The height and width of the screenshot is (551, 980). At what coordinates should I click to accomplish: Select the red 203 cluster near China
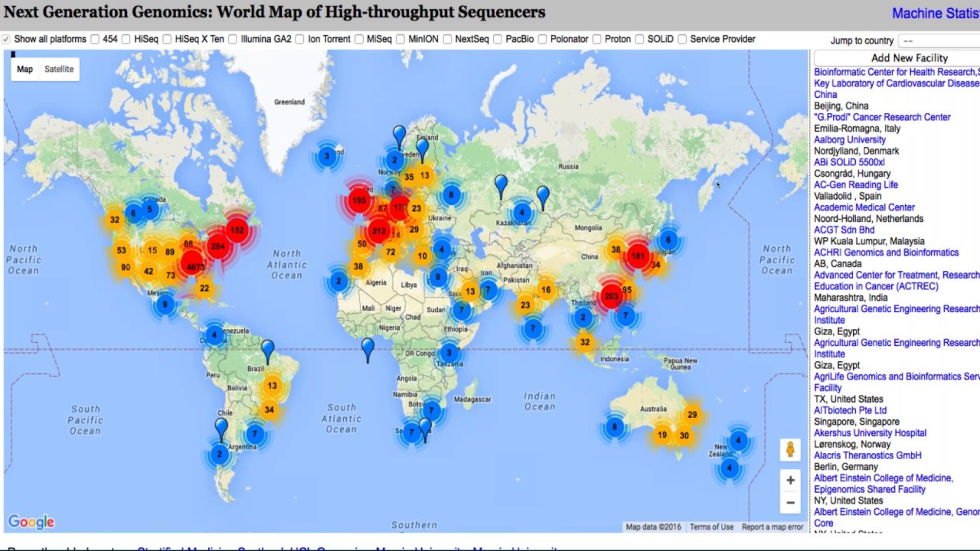[x=611, y=296]
